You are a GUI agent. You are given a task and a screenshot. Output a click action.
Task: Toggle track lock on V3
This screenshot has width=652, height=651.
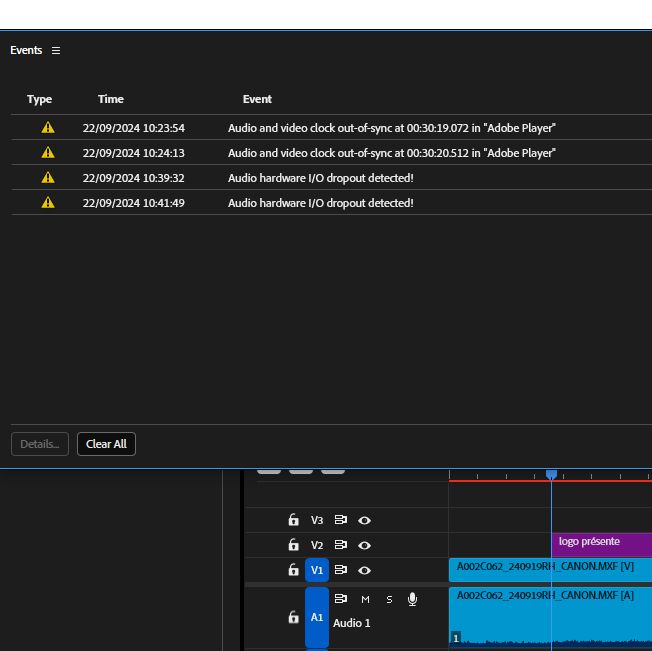[294, 520]
